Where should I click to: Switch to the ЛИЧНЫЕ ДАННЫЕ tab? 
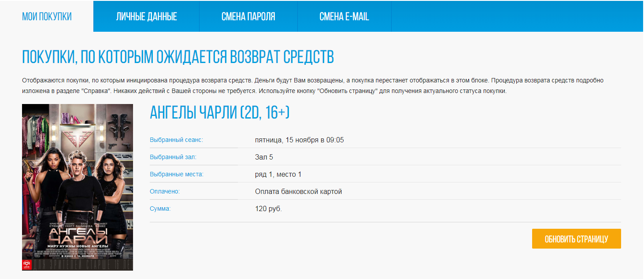pyautogui.click(x=147, y=17)
